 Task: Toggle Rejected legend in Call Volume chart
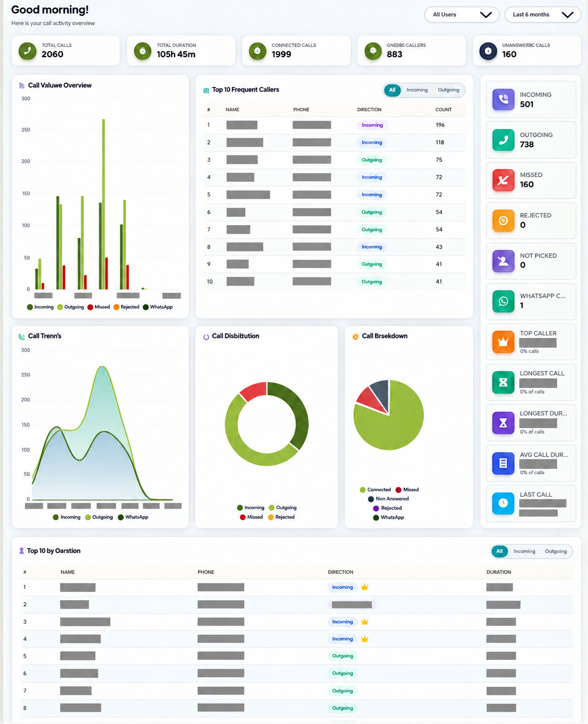[x=126, y=307]
